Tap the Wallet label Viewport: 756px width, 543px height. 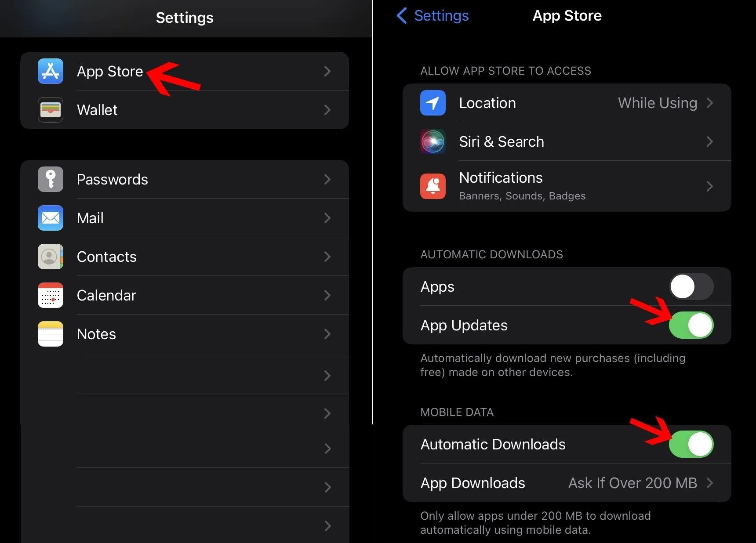[x=97, y=110]
